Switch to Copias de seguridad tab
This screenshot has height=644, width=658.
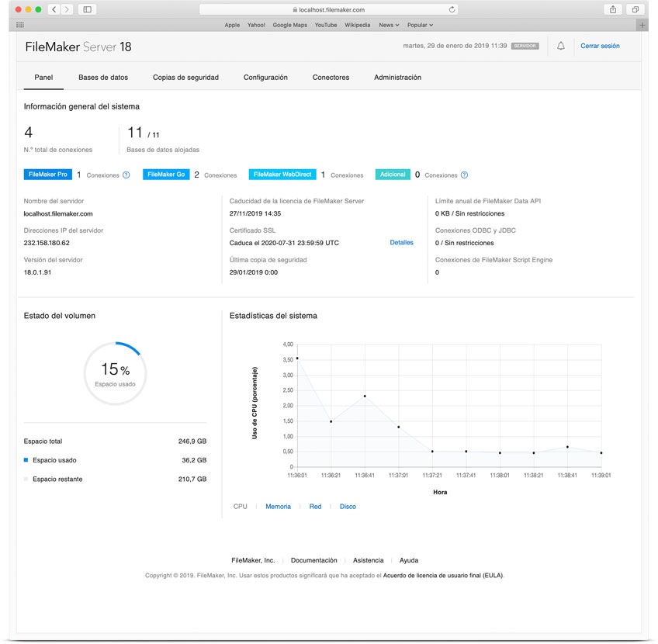coord(185,78)
